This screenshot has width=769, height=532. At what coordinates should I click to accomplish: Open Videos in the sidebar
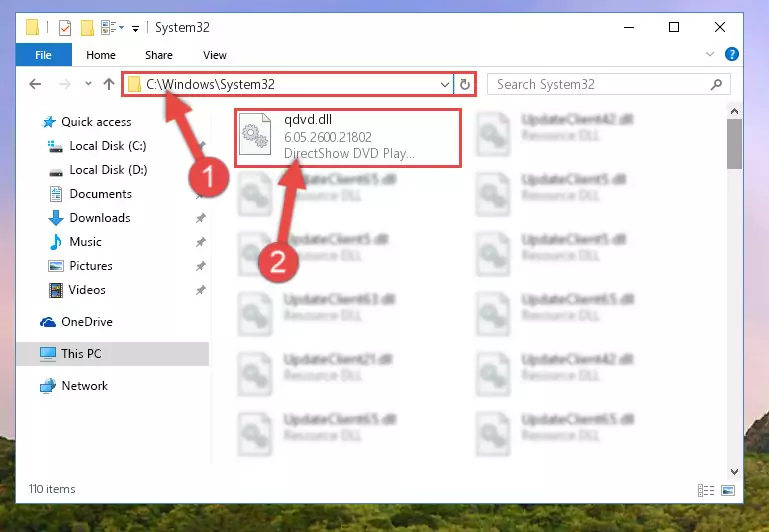click(x=87, y=290)
